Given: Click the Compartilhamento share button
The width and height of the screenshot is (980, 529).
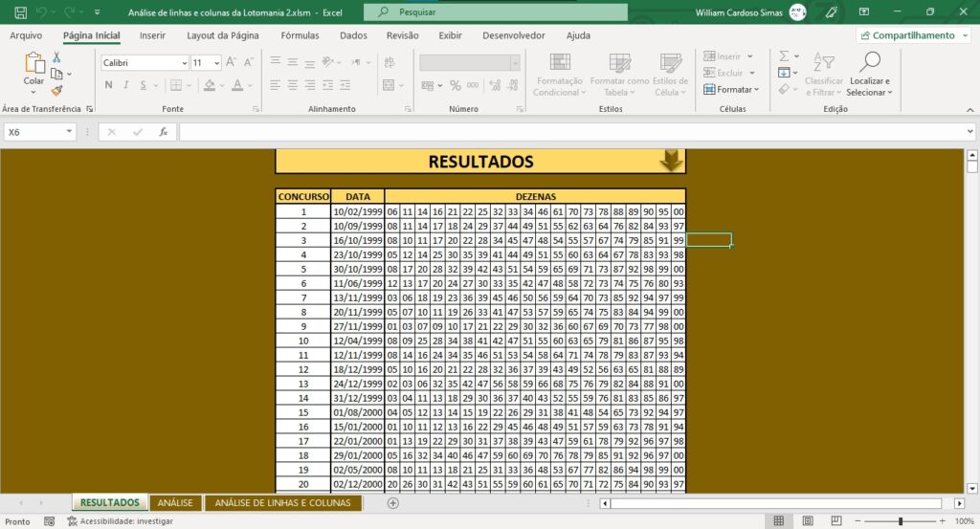Looking at the screenshot, I should [912, 35].
